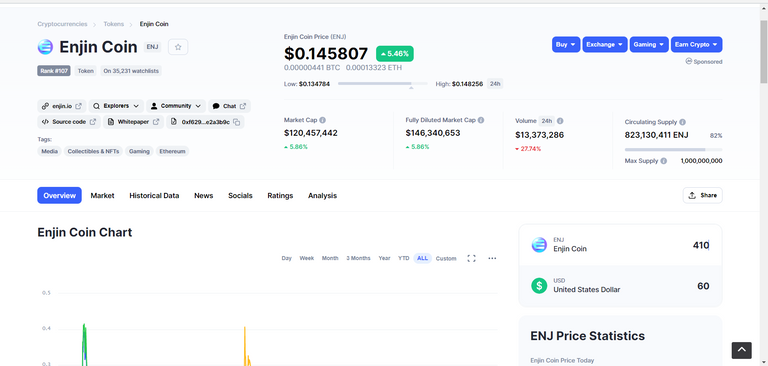Click the 5.46% price change badge
The width and height of the screenshot is (768, 366).
click(x=395, y=54)
